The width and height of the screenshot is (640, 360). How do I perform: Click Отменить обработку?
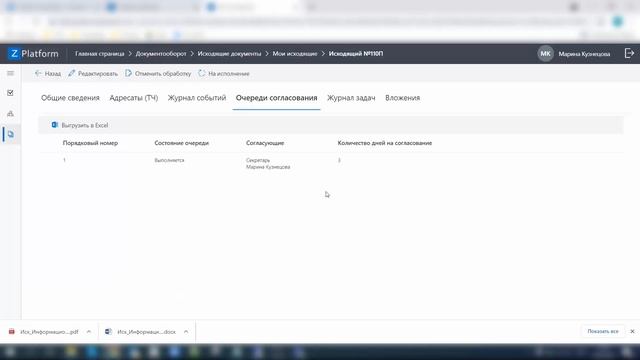point(158,73)
